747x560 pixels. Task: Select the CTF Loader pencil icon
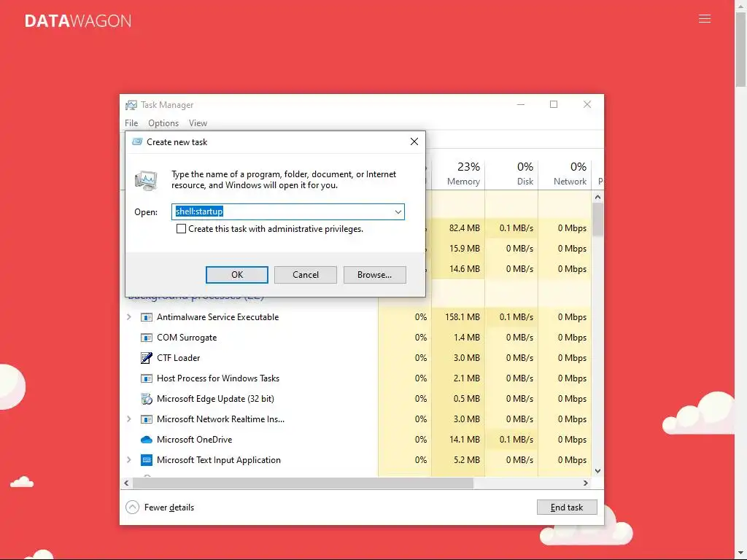tap(146, 358)
